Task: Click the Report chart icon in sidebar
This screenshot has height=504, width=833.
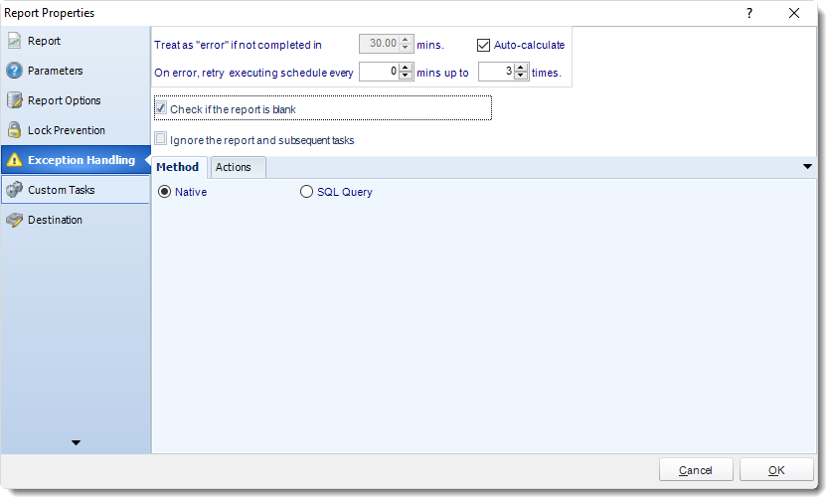Action: point(14,41)
